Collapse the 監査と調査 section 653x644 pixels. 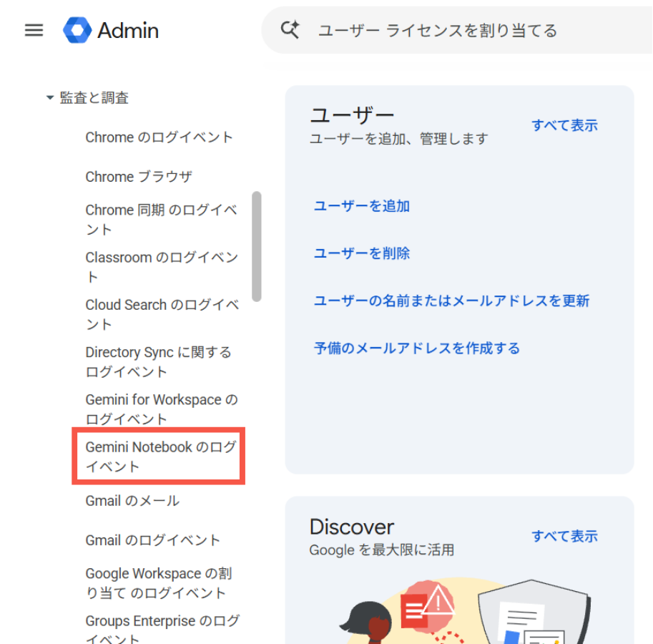(49, 97)
